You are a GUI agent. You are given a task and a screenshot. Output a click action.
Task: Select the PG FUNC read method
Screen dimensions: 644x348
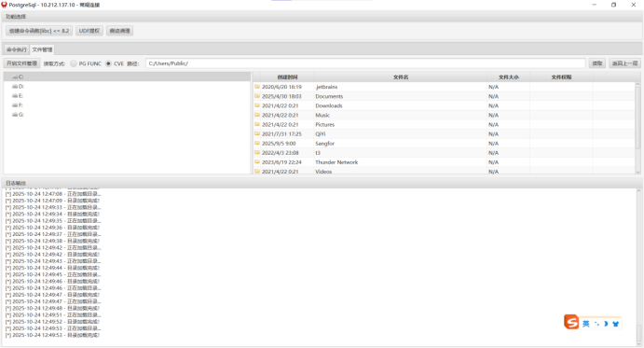[74, 63]
